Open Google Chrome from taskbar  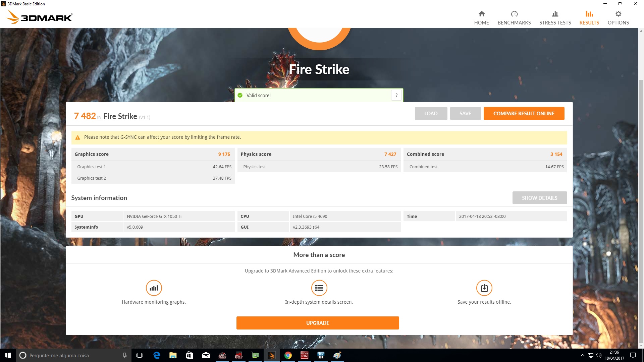288,355
